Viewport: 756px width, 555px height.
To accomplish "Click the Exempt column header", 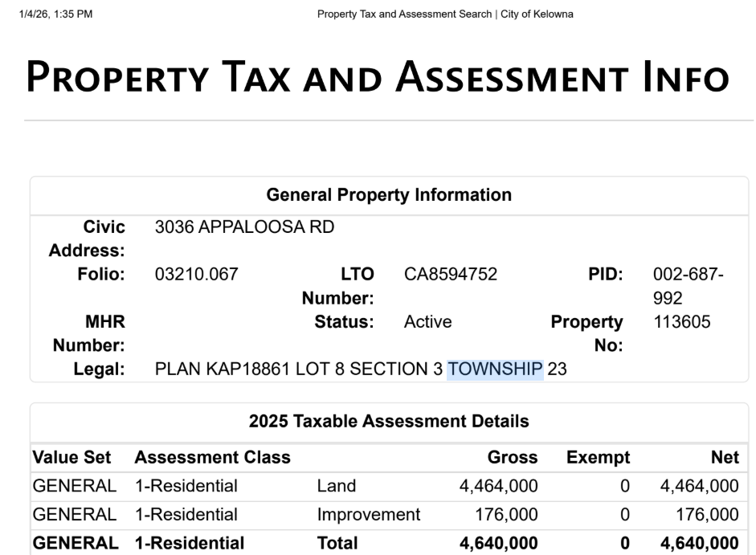I will click(x=598, y=458).
